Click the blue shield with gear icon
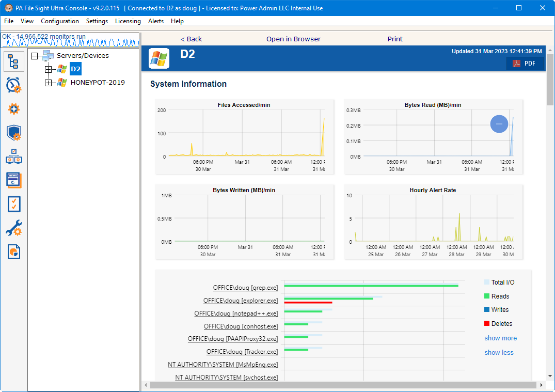Screen dimensions: 555x392 coord(14,133)
